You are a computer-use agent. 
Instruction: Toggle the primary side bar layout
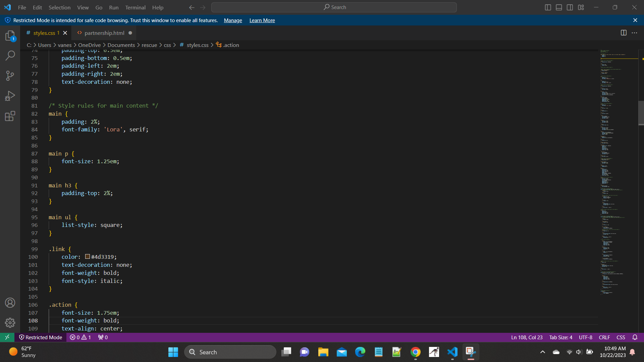[548, 7]
